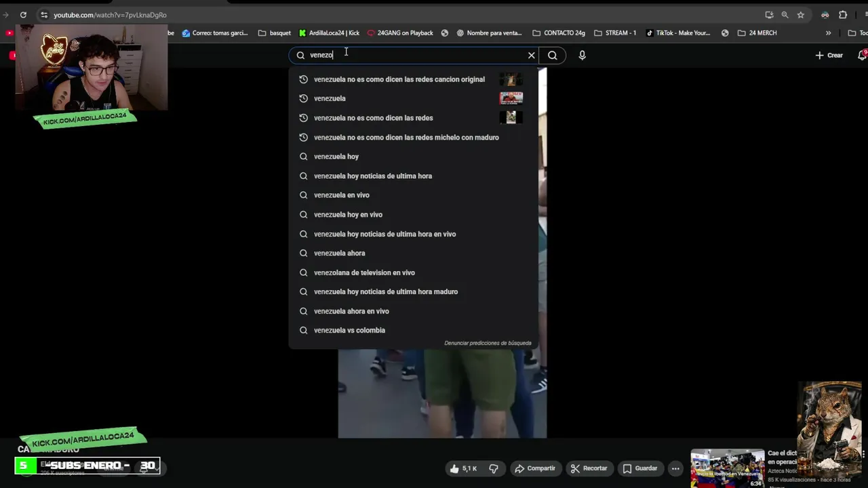Viewport: 868px width, 488px height.
Task: Open recommended video thumbnail 6:34
Action: 728,468
